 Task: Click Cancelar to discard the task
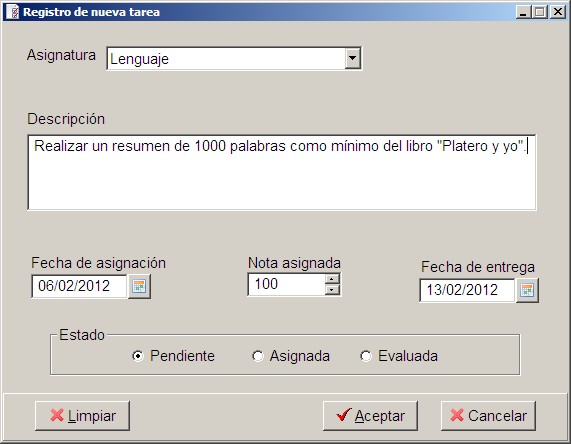coord(488,416)
